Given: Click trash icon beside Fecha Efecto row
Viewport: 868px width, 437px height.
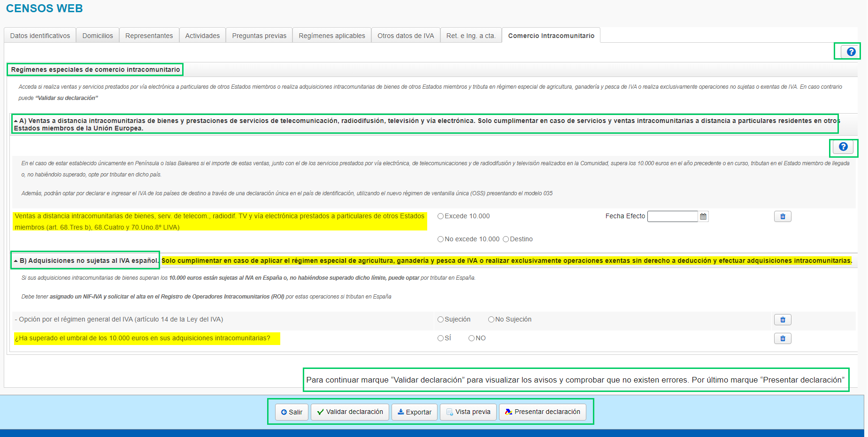Looking at the screenshot, I should tap(782, 216).
